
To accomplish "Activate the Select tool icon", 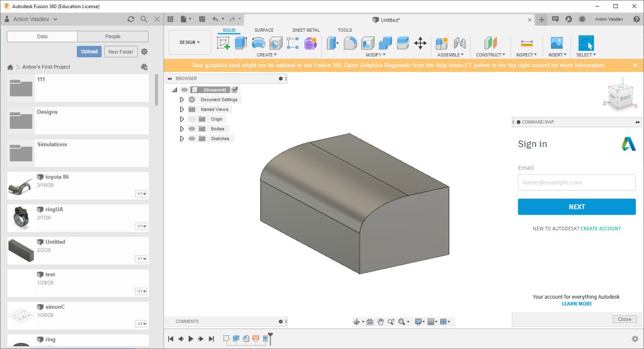I will (x=586, y=43).
